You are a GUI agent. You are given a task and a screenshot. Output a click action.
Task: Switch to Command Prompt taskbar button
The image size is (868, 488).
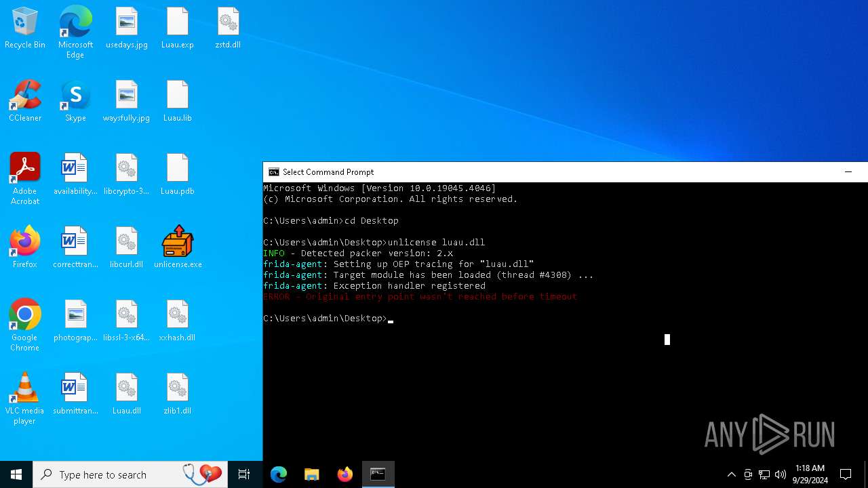click(378, 474)
